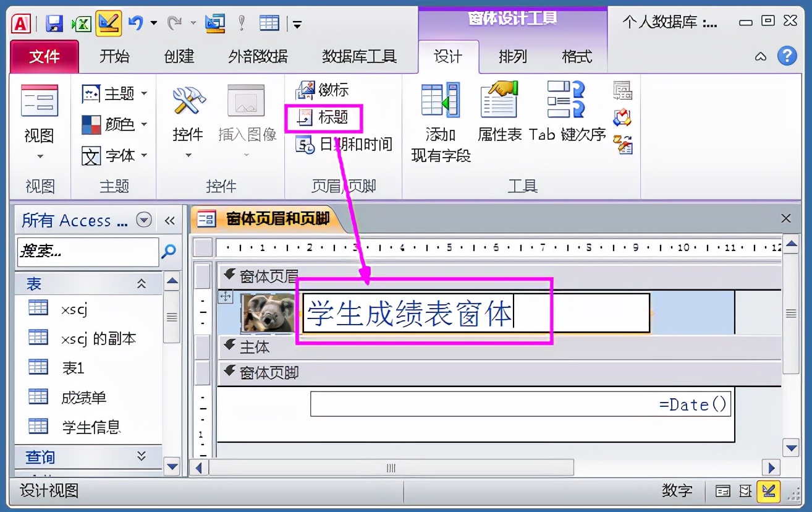This screenshot has width=812, height=512.
Task: Click the search magnifier button
Action: (170, 252)
